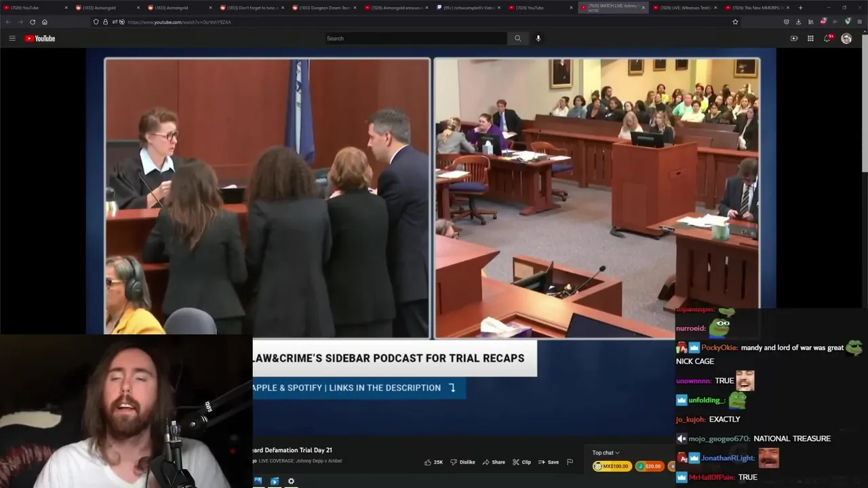Open the settings gear below the video

[291, 481]
